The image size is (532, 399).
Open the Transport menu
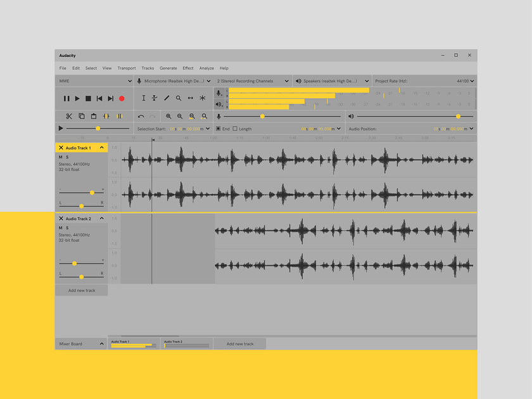pos(127,68)
